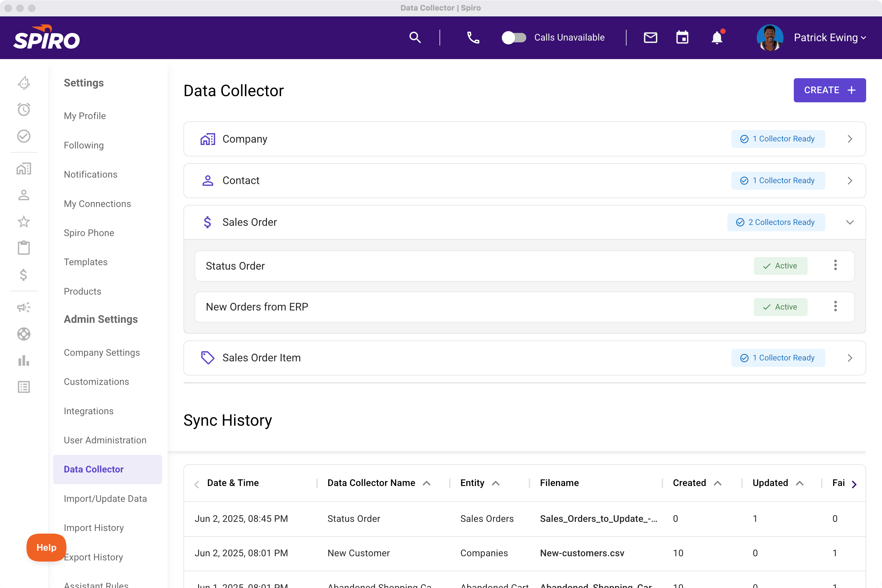Open Status Order three-dot menu

[x=836, y=265]
